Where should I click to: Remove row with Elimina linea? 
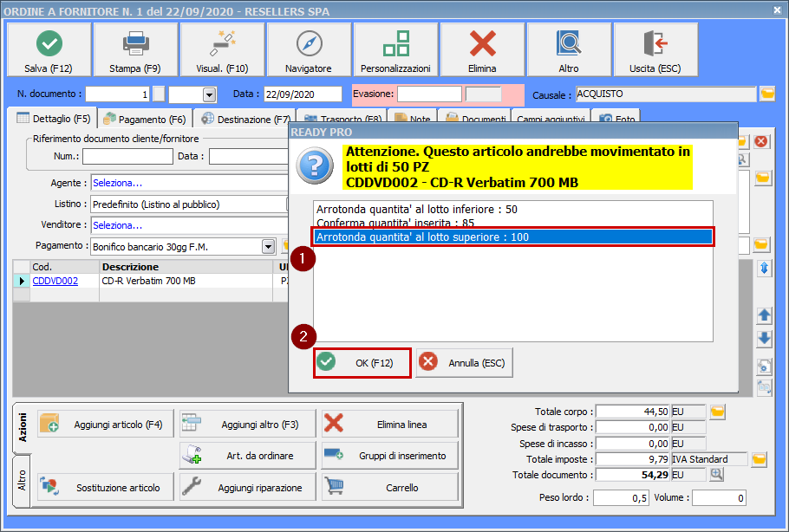(x=390, y=425)
